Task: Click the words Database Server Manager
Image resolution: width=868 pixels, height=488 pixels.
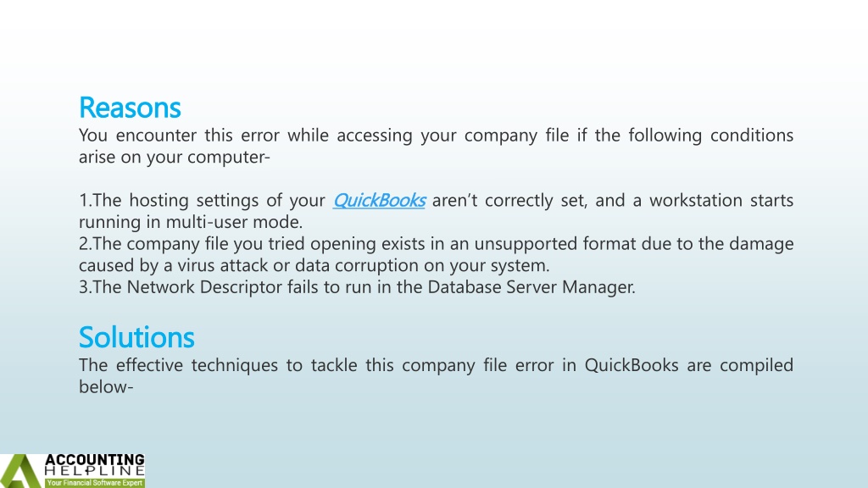Action: tap(531, 287)
